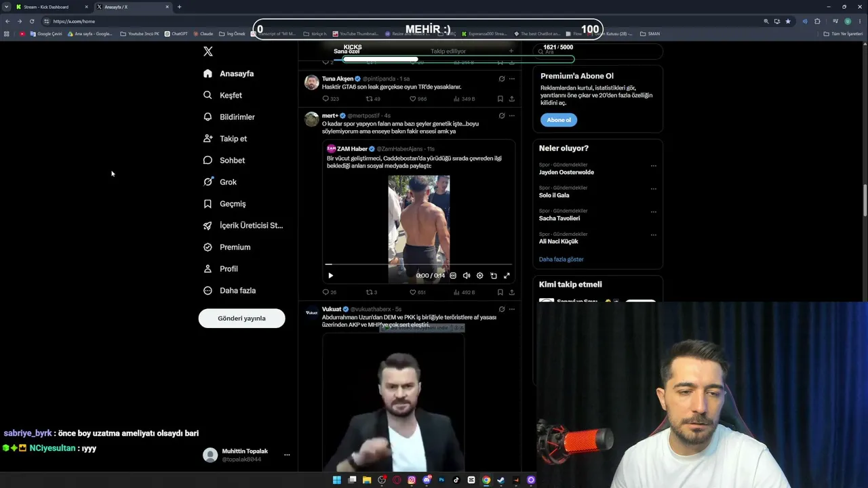Open Premium from the sidebar

pyautogui.click(x=226, y=247)
